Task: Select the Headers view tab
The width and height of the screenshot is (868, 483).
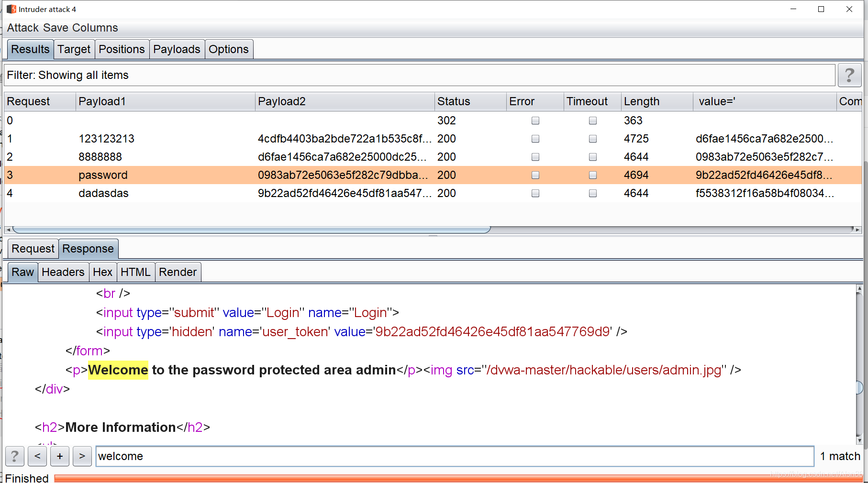Action: (63, 272)
